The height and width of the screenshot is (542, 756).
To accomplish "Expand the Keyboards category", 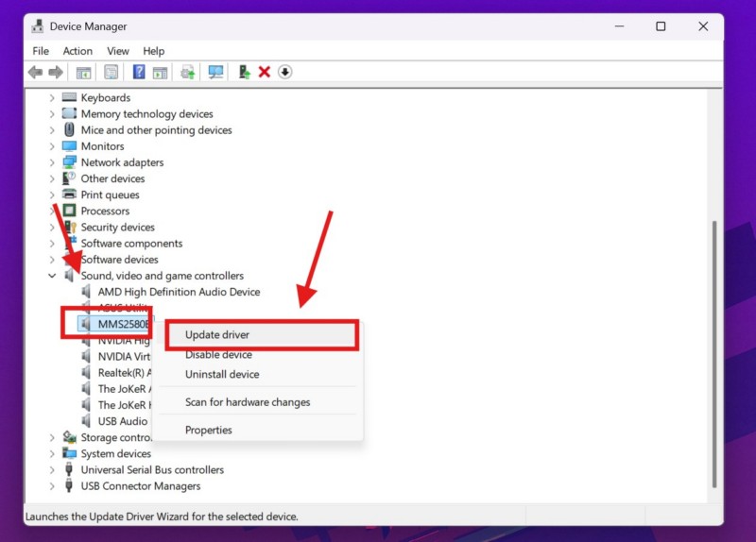I will [52, 98].
